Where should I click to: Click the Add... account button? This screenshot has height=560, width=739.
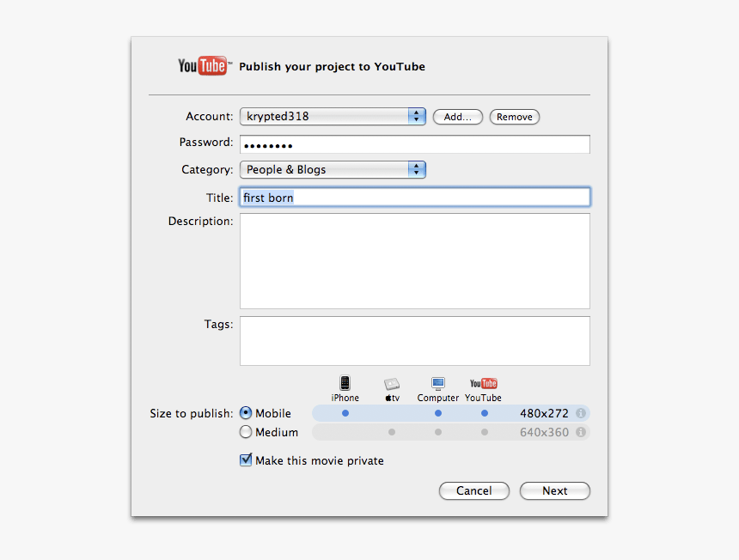[x=458, y=117]
